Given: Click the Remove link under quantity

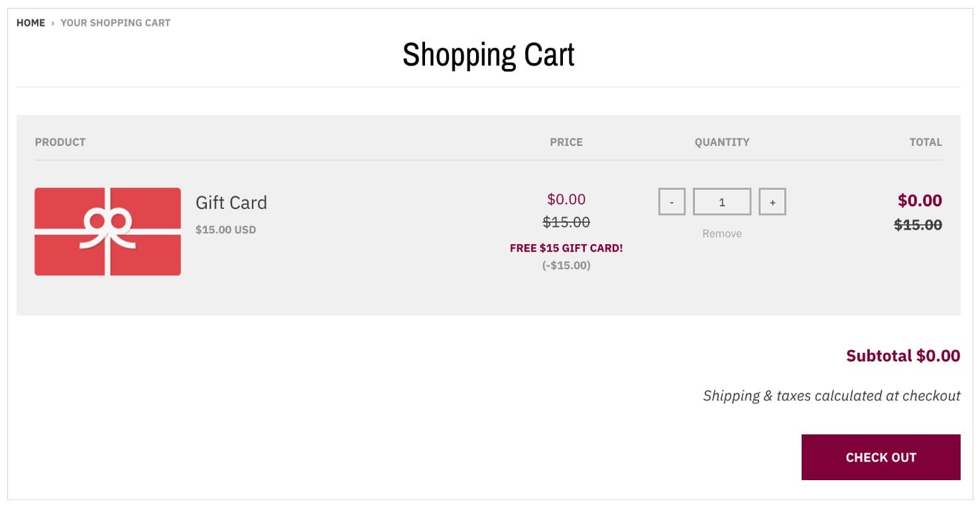Looking at the screenshot, I should coord(721,233).
